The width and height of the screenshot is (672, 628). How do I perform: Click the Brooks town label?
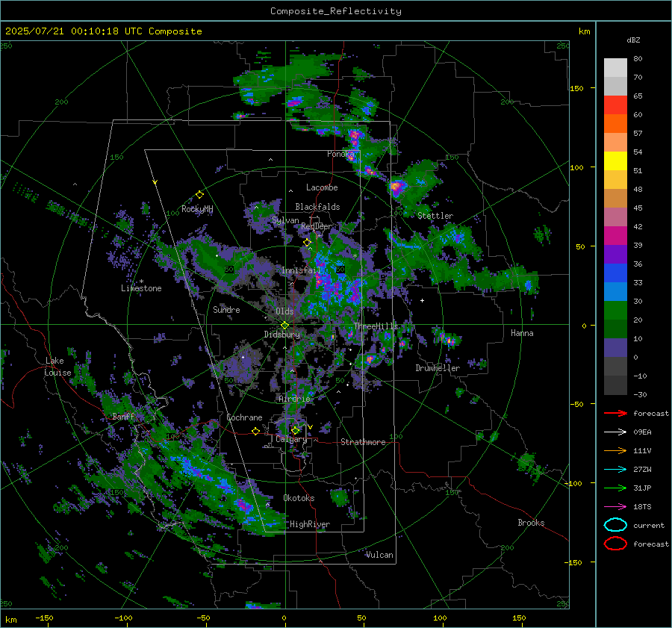click(531, 523)
